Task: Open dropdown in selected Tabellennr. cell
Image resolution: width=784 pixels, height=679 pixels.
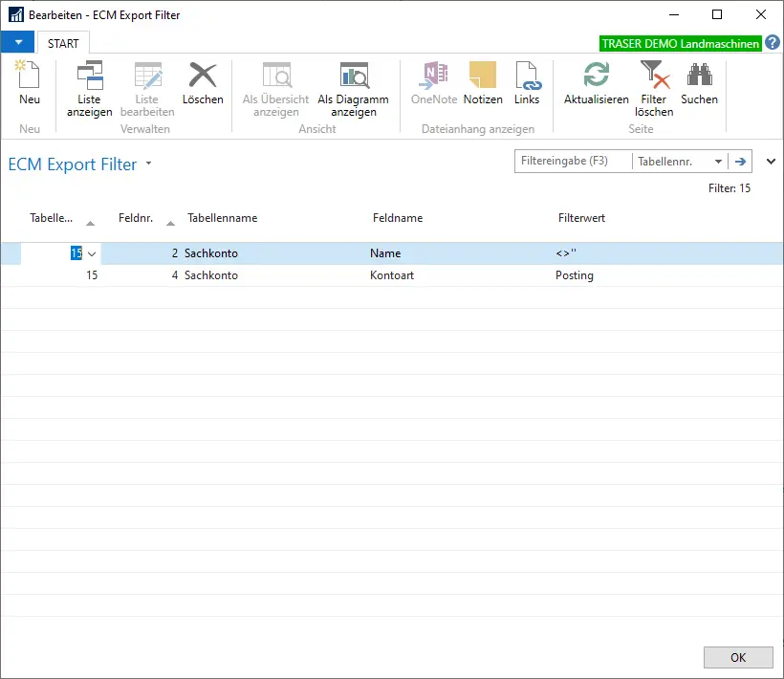Action: click(x=92, y=253)
